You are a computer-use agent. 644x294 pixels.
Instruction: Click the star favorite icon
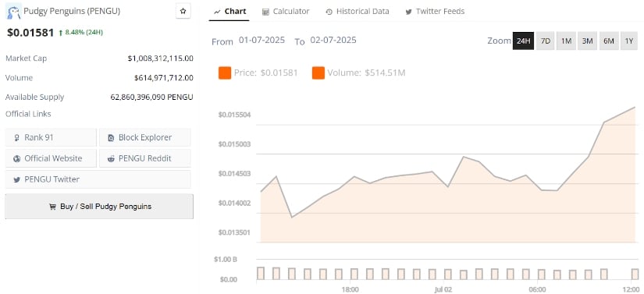tap(183, 11)
